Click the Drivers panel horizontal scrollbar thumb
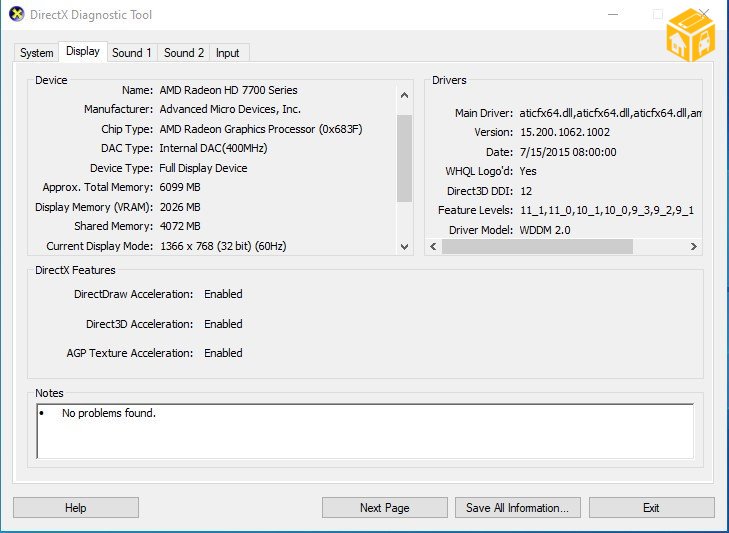Viewport: 729px width, 533px height. pos(537,247)
